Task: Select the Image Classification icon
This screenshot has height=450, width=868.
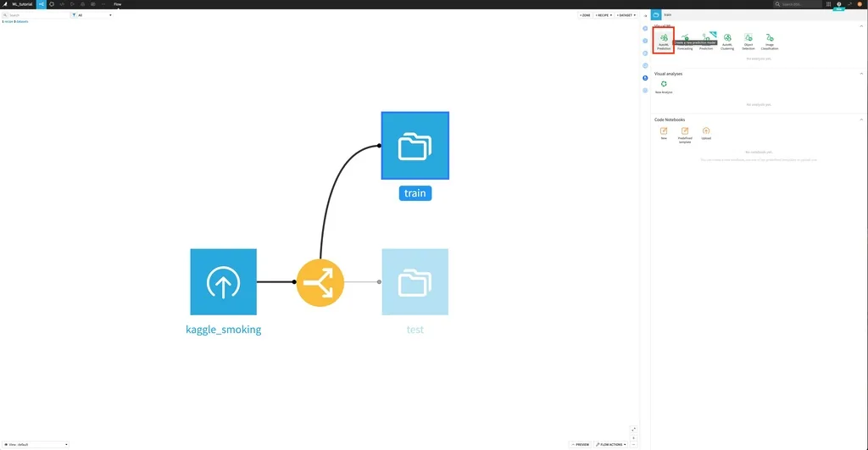Action: point(770,42)
